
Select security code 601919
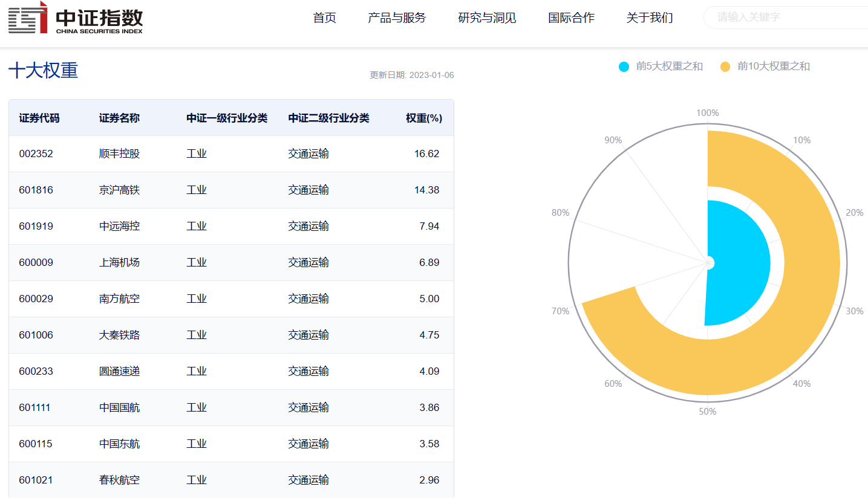pyautogui.click(x=36, y=226)
